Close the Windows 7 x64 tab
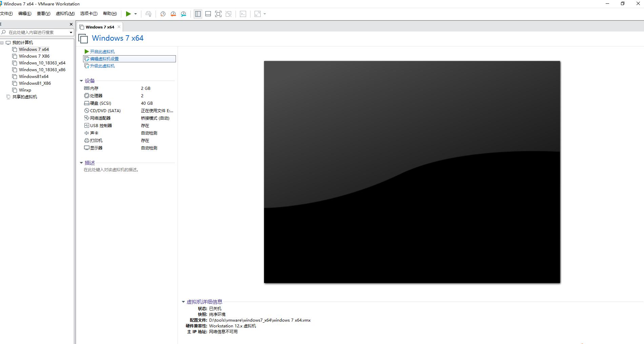Image resolution: width=644 pixels, height=344 pixels. click(x=119, y=27)
